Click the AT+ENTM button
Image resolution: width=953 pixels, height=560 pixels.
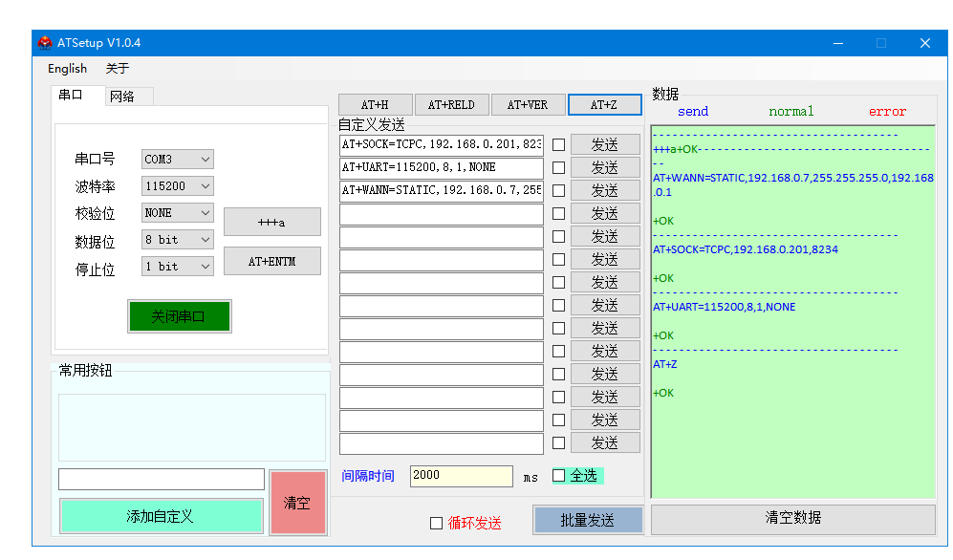click(271, 261)
